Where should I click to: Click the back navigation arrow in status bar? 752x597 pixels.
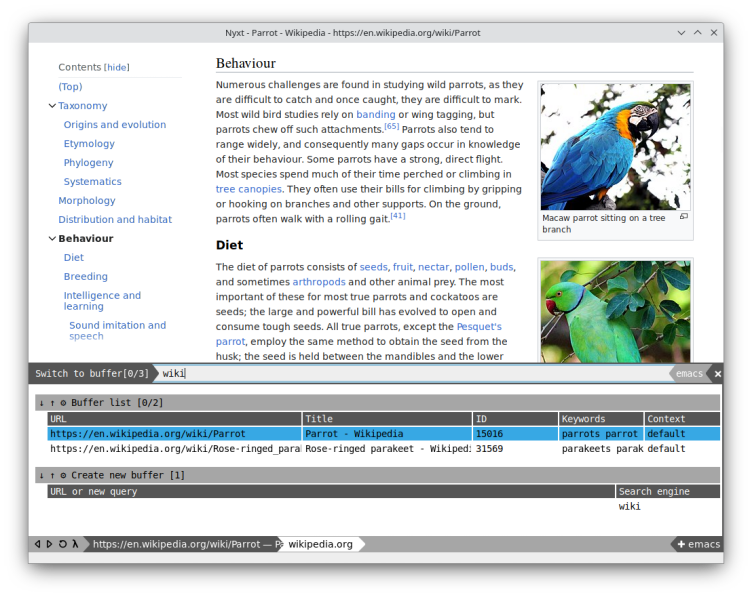[x=38, y=544]
